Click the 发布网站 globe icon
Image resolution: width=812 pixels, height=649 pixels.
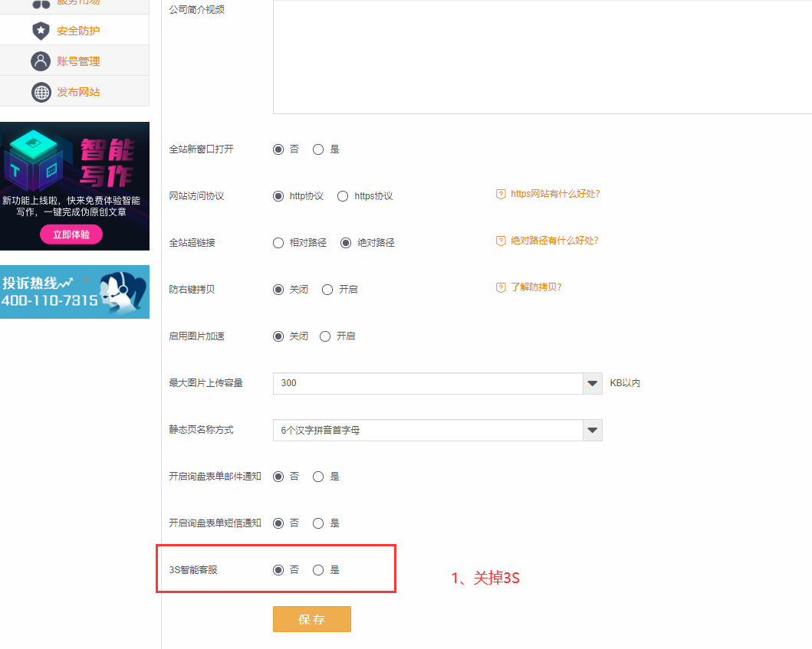coord(41,92)
